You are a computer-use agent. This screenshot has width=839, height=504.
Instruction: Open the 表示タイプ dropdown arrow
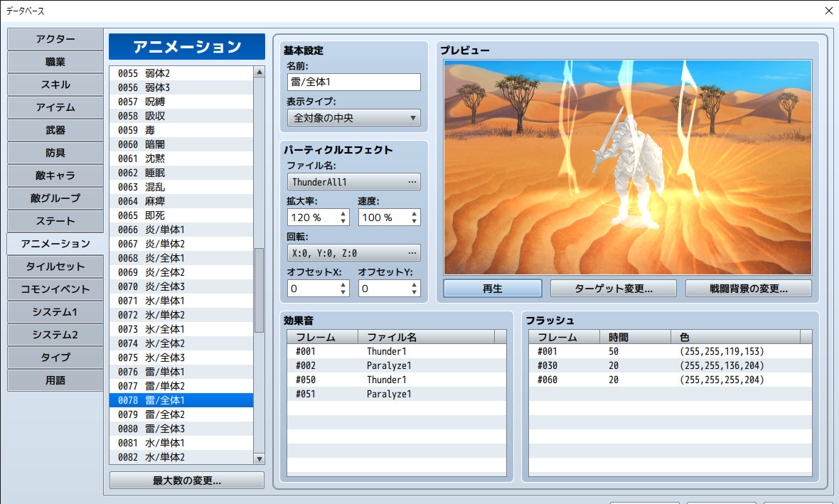(413, 117)
